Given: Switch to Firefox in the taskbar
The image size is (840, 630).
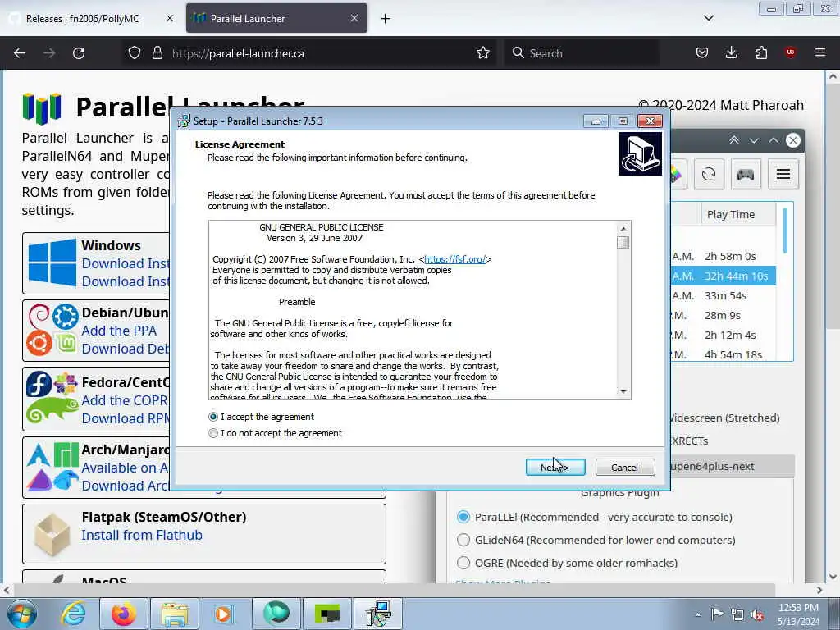Looking at the screenshot, I should click(x=123, y=614).
